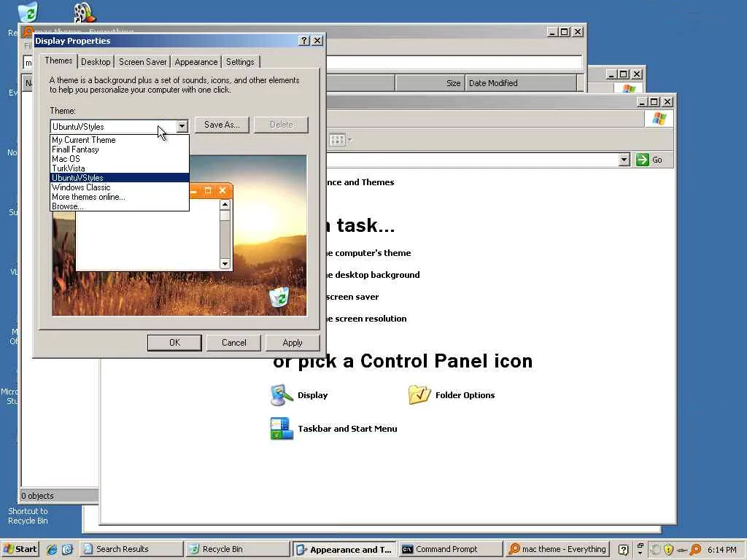Click preview scrollbar up arrow
This screenshot has height=560, width=747.
[225, 205]
